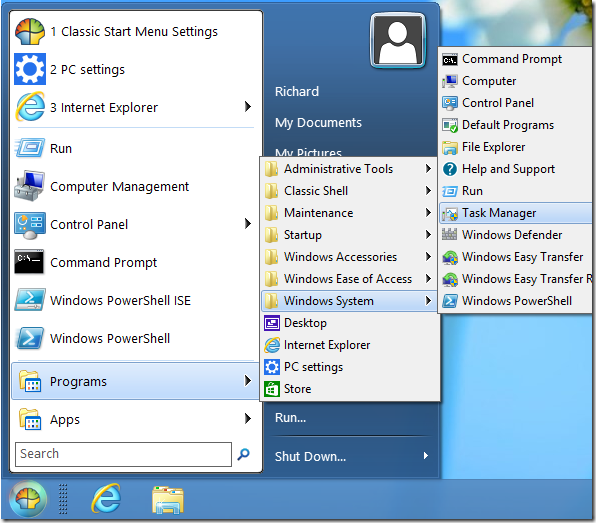Select Windows Easy Transfer Reports entry

(515, 279)
